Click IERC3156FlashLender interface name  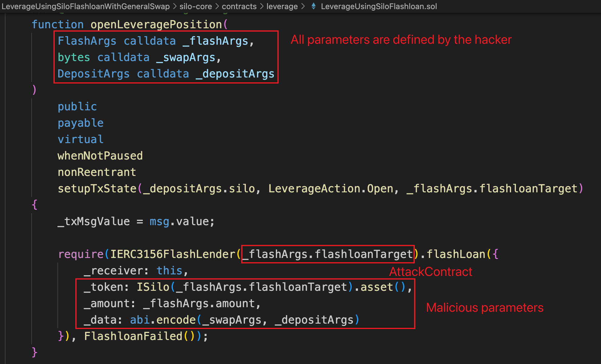point(173,254)
